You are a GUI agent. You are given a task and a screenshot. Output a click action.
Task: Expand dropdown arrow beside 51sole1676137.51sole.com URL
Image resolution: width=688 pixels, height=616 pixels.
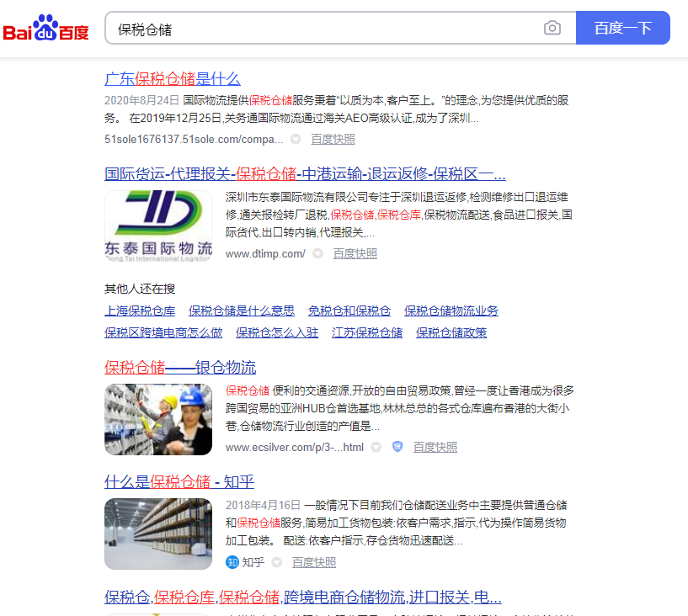[296, 139]
